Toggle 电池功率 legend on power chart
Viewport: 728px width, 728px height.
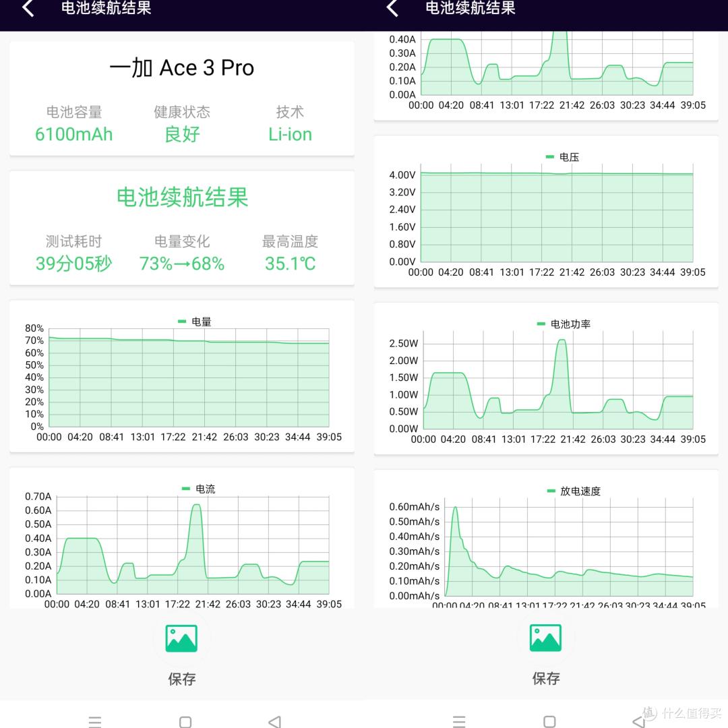(x=564, y=324)
